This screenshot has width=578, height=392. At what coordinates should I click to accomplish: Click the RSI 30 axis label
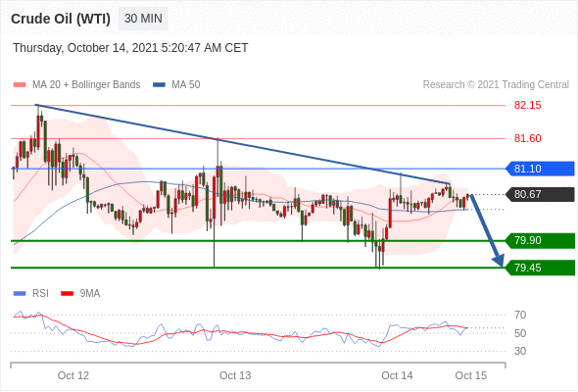pos(520,351)
